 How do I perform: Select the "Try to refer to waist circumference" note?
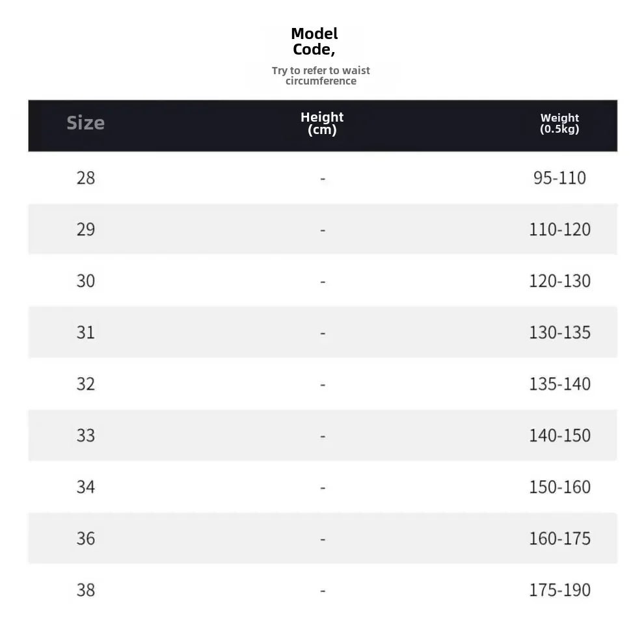[321, 75]
